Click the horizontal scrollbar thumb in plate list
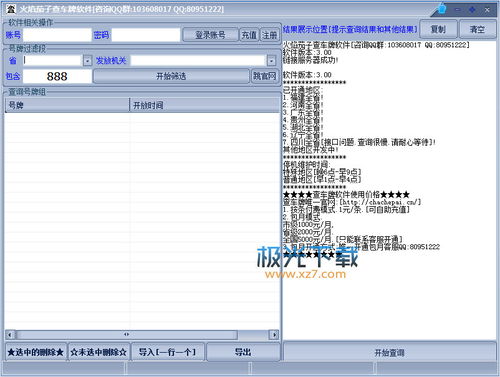The height and width of the screenshot is (377, 500). click(x=127, y=334)
